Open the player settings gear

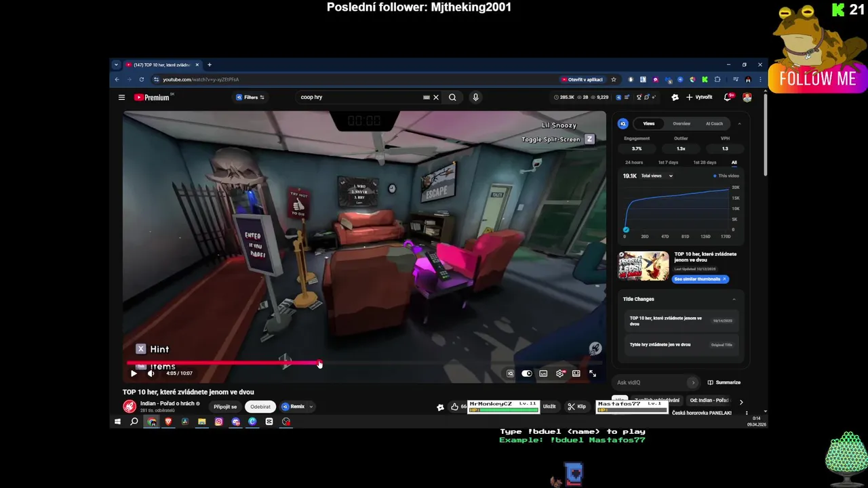(x=560, y=373)
